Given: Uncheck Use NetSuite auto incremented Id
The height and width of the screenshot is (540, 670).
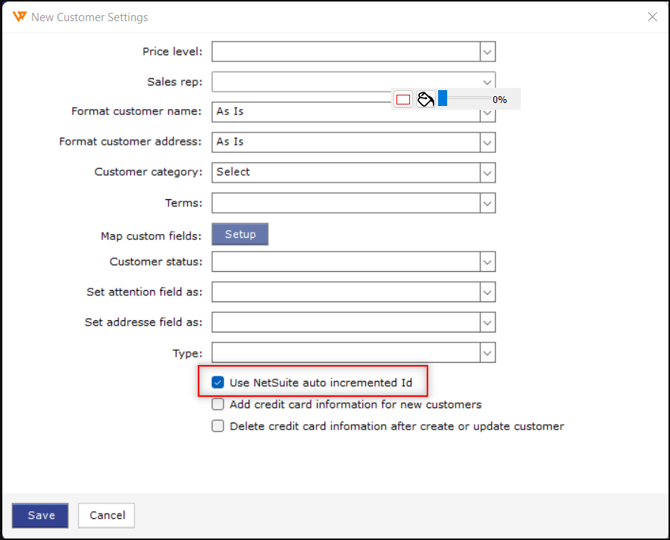Looking at the screenshot, I should coord(218,382).
